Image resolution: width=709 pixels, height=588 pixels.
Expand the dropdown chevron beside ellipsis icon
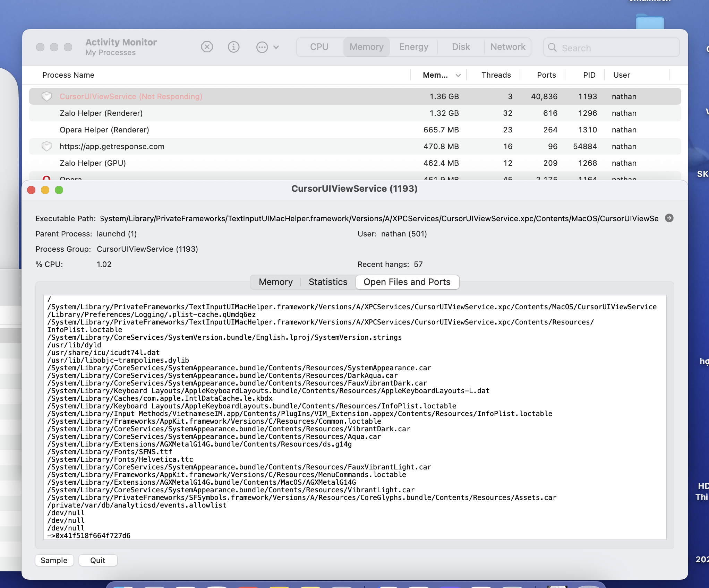[x=276, y=47]
